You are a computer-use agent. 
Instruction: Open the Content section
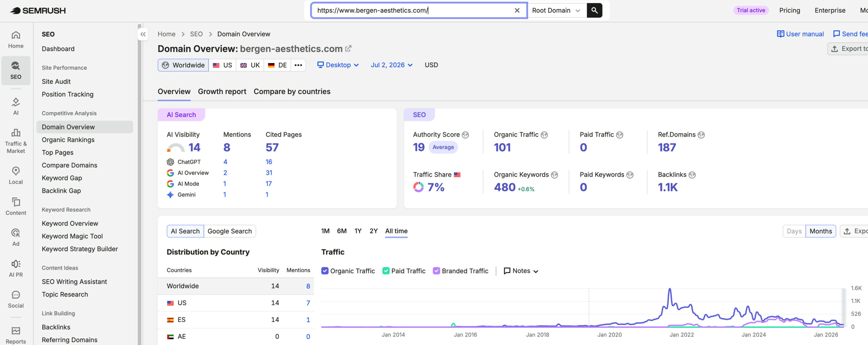coord(16,207)
